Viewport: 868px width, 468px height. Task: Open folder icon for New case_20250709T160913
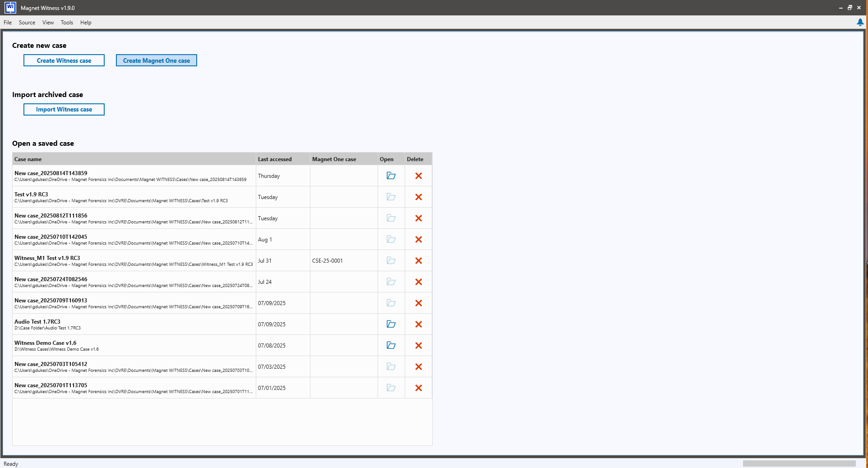[391, 303]
